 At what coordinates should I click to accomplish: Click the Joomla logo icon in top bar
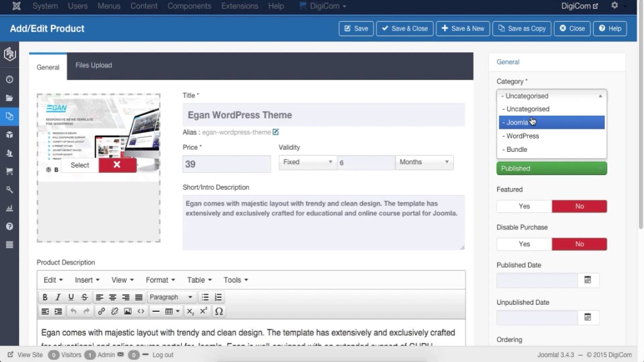click(17, 6)
